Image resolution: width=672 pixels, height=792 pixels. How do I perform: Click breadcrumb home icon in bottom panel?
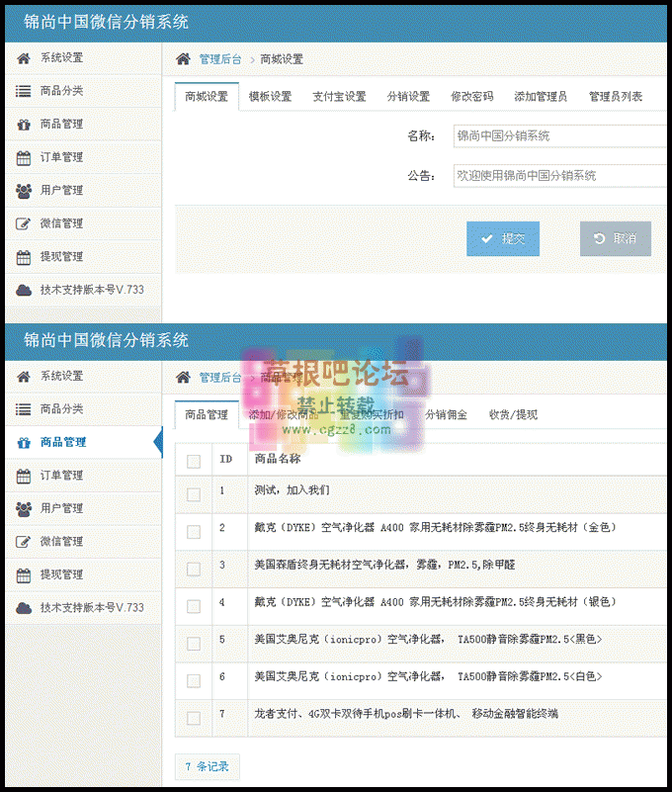tap(183, 378)
